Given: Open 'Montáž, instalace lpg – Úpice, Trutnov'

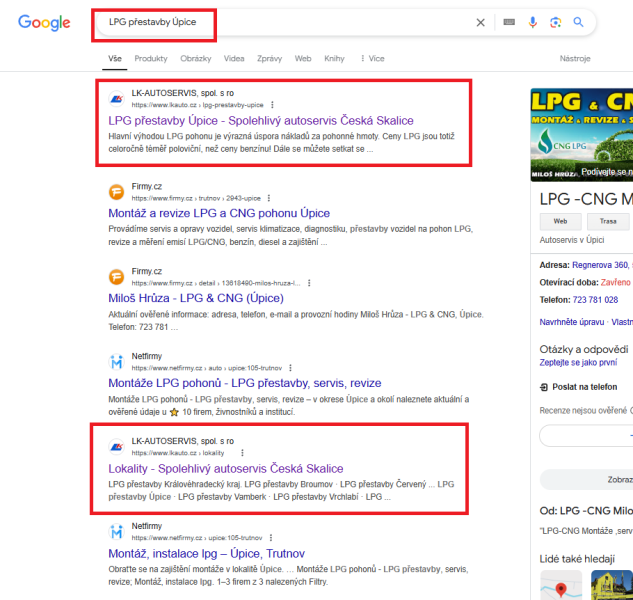Looking at the screenshot, I should pyautogui.click(x=206, y=553).
